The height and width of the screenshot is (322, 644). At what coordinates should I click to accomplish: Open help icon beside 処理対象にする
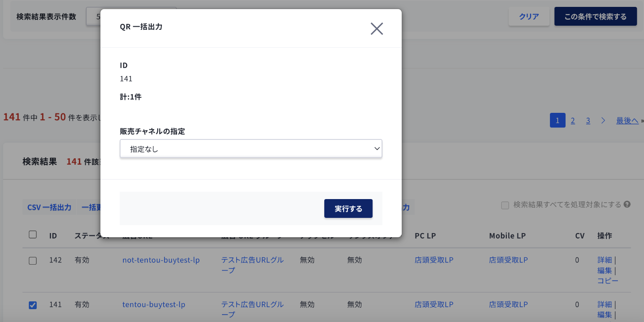pyautogui.click(x=627, y=205)
